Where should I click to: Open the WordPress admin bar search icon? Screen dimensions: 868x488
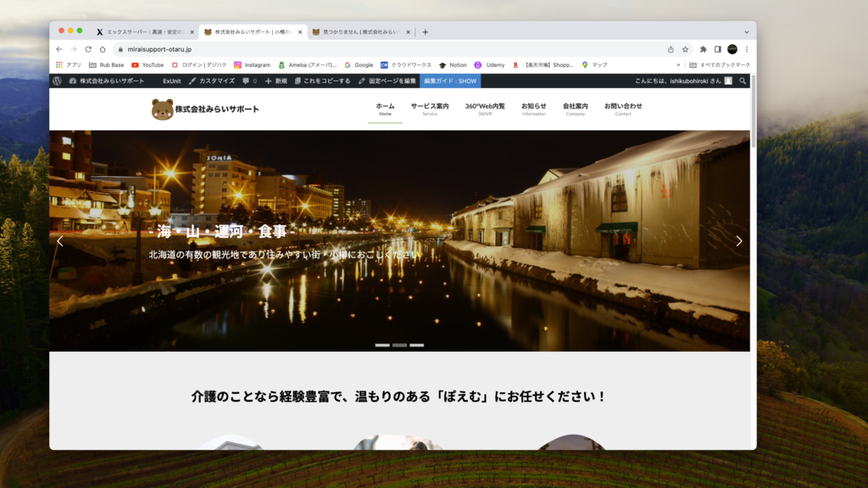pyautogui.click(x=743, y=80)
